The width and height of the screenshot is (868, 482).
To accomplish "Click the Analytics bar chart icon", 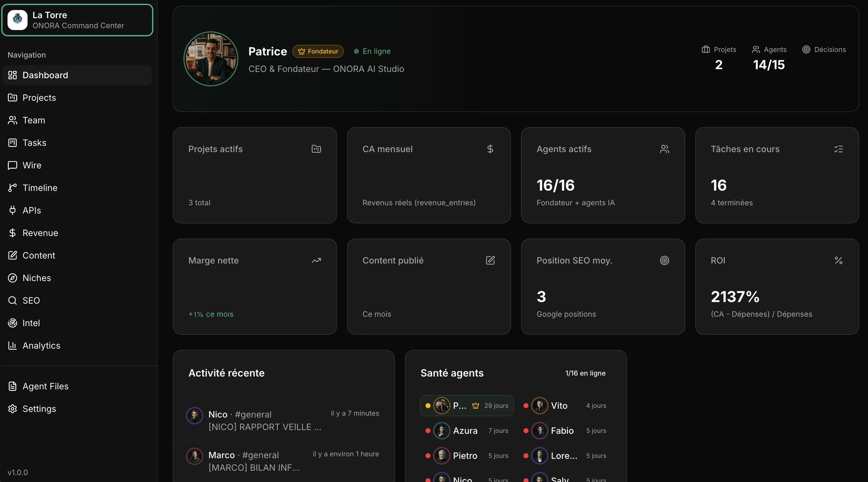I will point(12,346).
